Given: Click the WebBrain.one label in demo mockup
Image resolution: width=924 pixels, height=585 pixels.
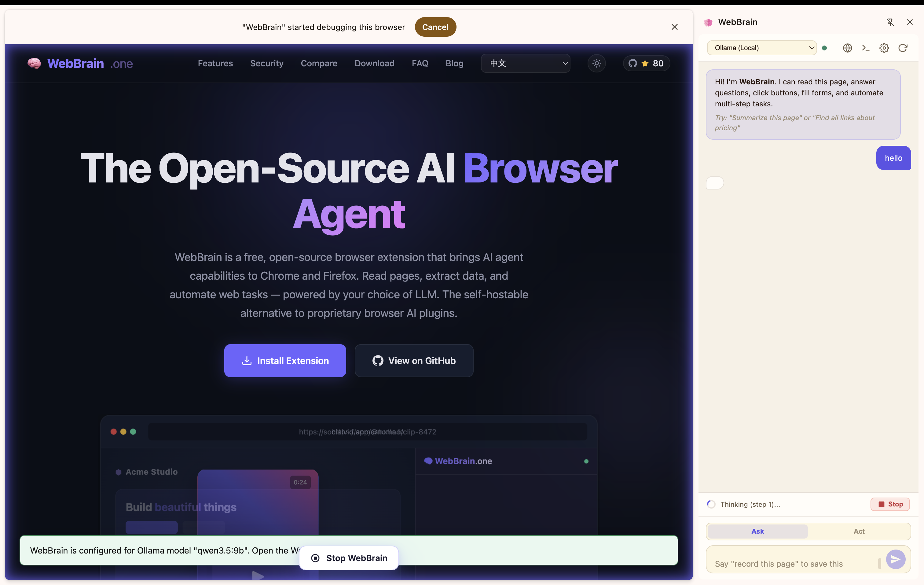Looking at the screenshot, I should tap(463, 461).
